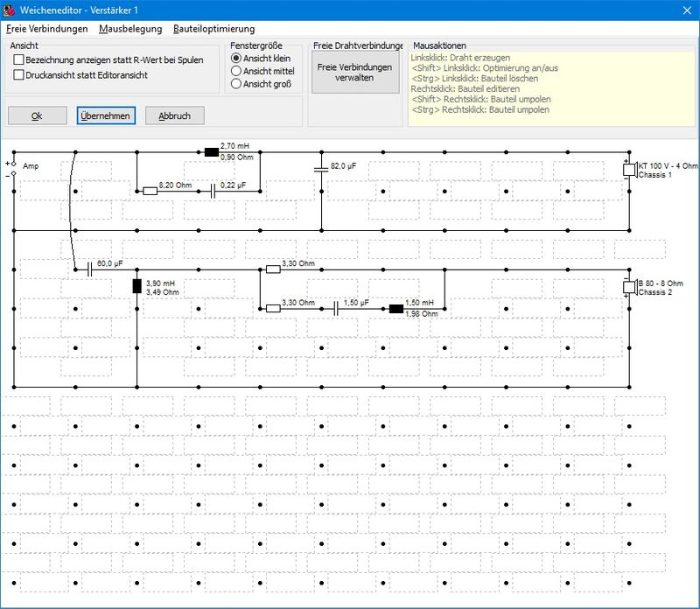The width and height of the screenshot is (700, 609).
Task: Click the '2,70 mH' value label
Action: click(x=234, y=146)
